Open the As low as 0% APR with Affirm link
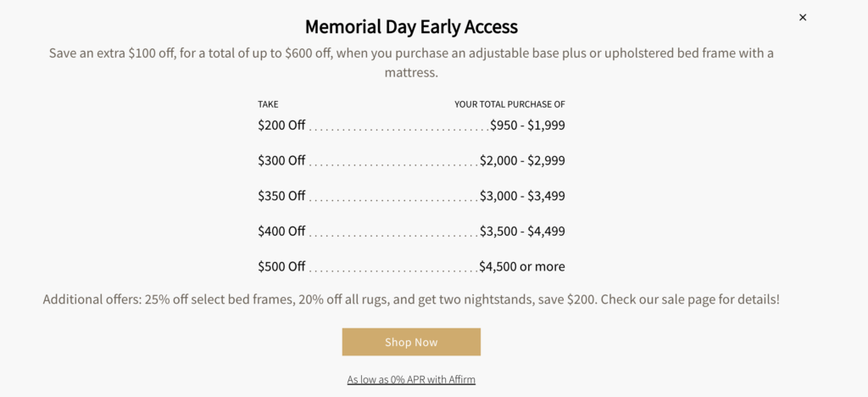 click(x=411, y=380)
